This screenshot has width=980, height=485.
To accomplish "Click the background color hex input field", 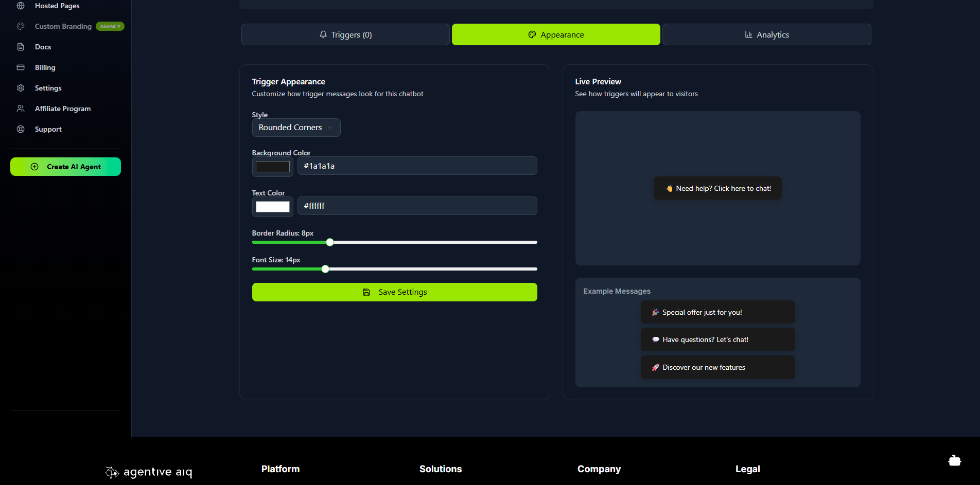I will tap(417, 166).
